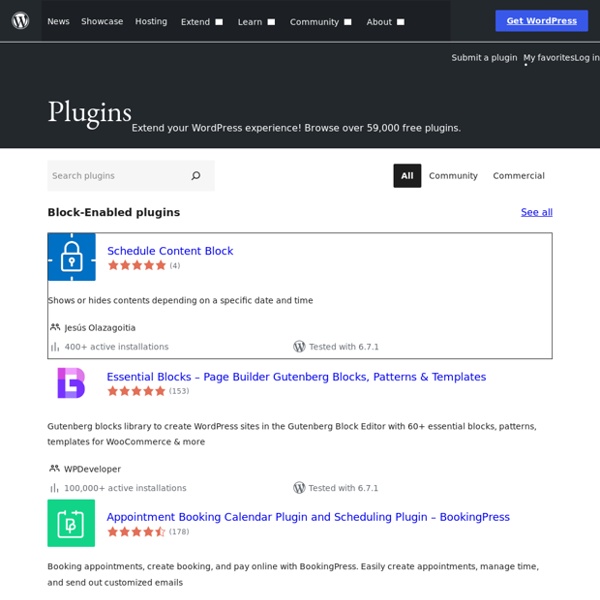Image resolution: width=600 pixels, height=600 pixels.
Task: Expand the About submenu
Action: coord(400,22)
